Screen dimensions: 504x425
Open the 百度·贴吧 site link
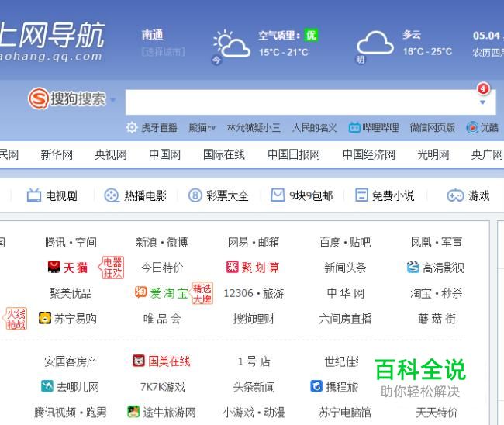point(345,242)
